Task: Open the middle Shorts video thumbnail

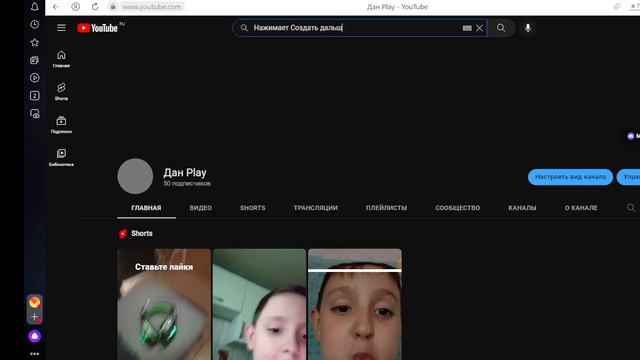Action: pyautogui.click(x=259, y=304)
